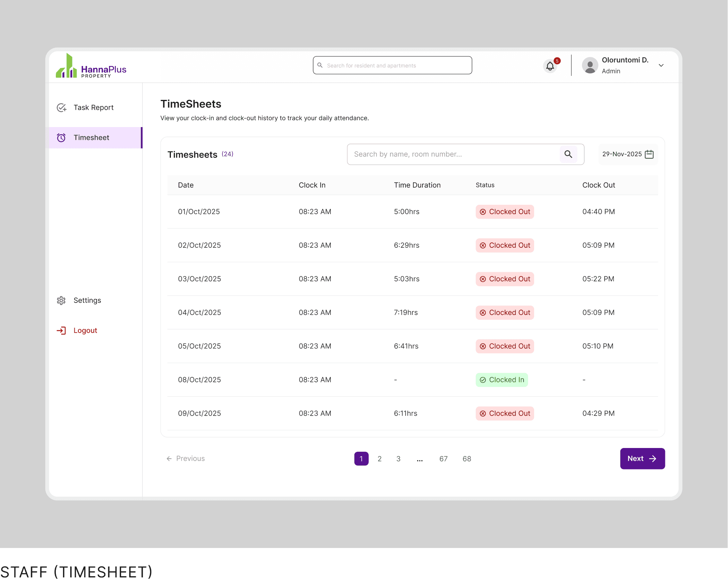Viewport: 728px width, 583px height.
Task: Click the Settings gear icon
Action: [61, 301]
